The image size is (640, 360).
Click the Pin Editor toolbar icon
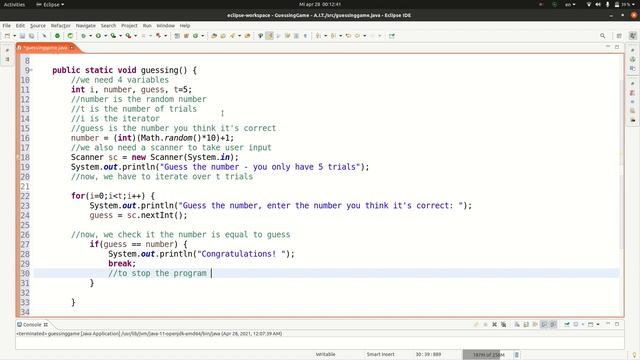[392, 36]
